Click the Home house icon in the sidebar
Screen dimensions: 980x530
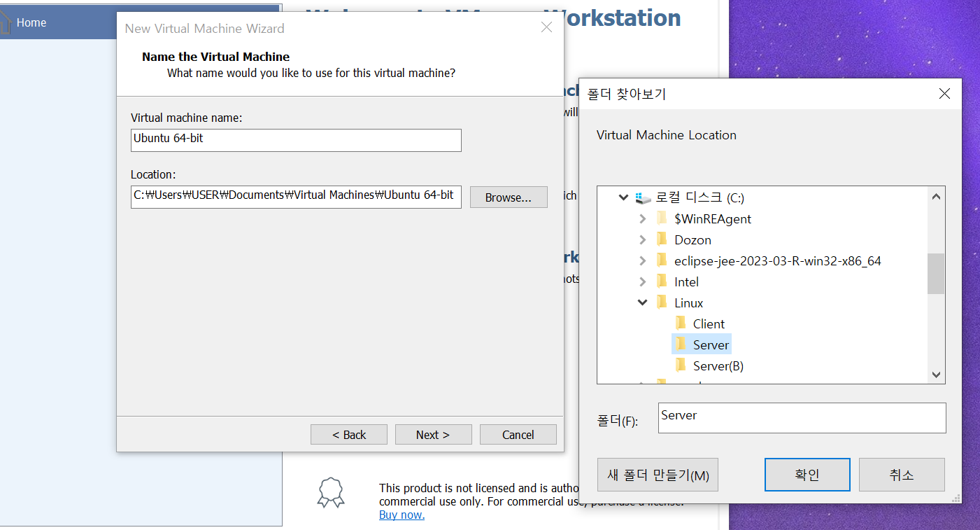(x=7, y=22)
